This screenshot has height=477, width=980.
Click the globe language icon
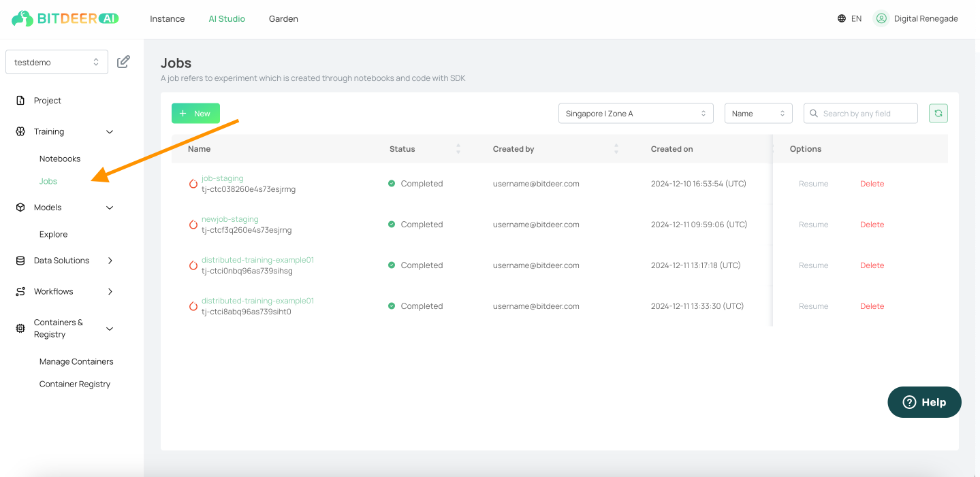point(842,19)
